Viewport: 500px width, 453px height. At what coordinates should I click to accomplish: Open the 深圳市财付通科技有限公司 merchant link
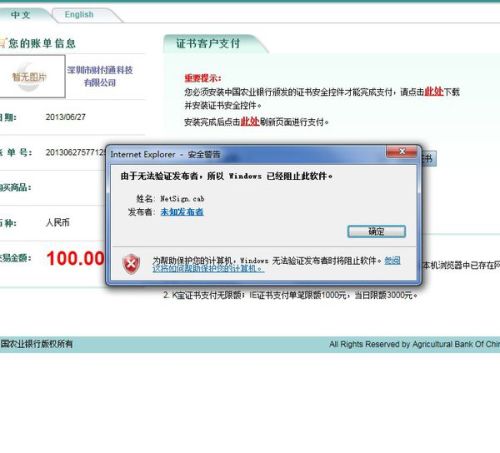tap(100, 76)
